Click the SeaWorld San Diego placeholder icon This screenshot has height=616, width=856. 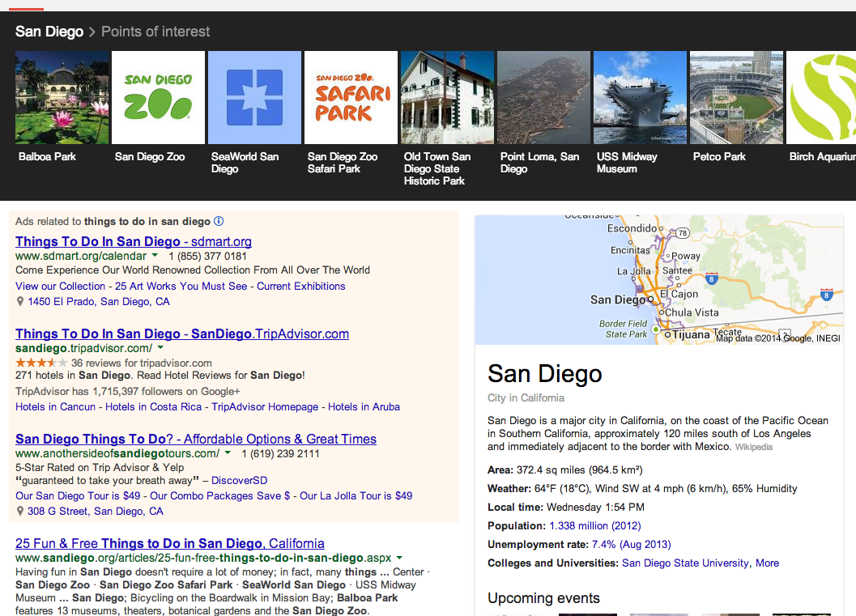pos(254,98)
